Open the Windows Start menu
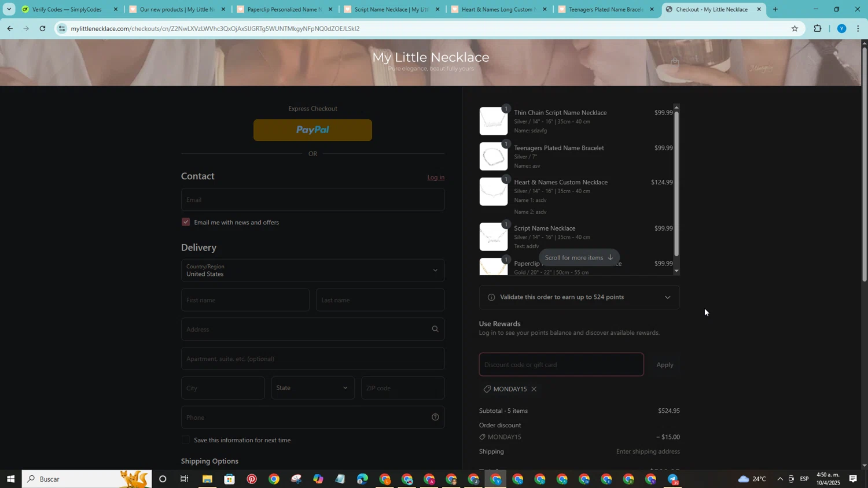The image size is (868, 488). 10,479
